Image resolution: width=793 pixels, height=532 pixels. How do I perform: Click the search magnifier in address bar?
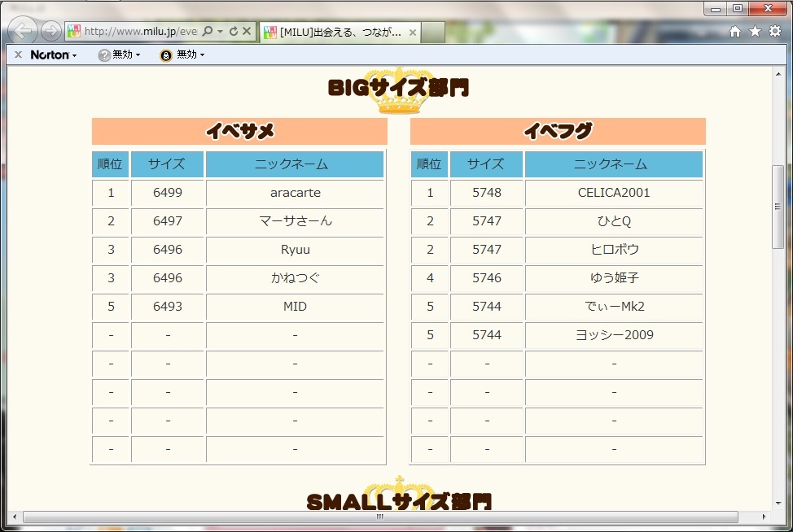click(208, 32)
